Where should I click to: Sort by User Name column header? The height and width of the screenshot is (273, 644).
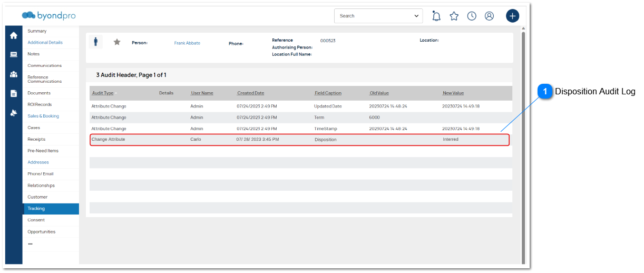[x=202, y=93]
